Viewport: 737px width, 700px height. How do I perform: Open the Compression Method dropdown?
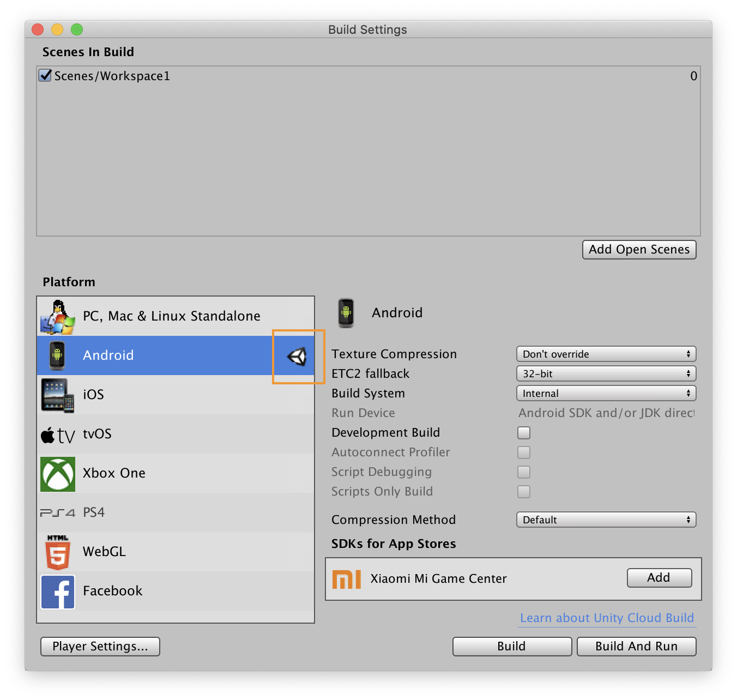coord(606,520)
